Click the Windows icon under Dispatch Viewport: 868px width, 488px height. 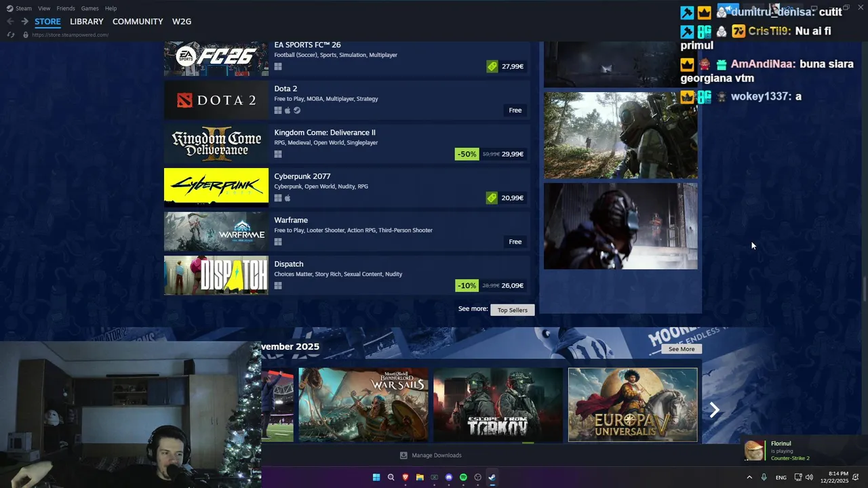[x=278, y=285]
